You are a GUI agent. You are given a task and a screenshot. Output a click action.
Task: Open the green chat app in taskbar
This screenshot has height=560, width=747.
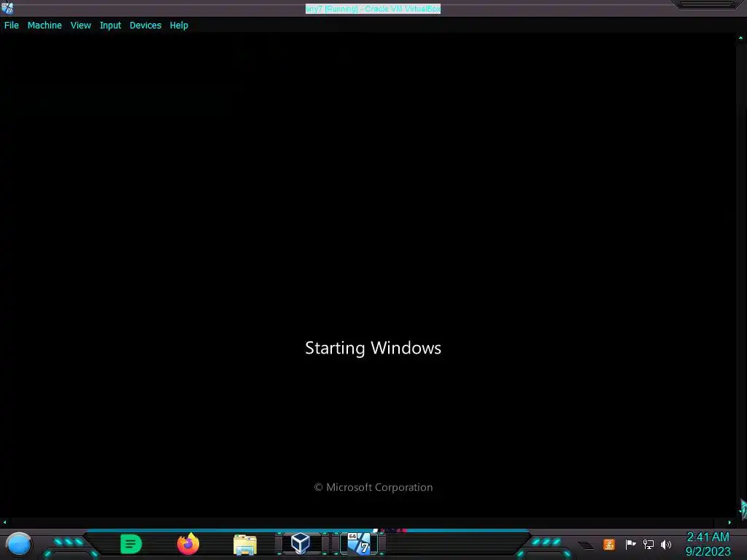(131, 544)
